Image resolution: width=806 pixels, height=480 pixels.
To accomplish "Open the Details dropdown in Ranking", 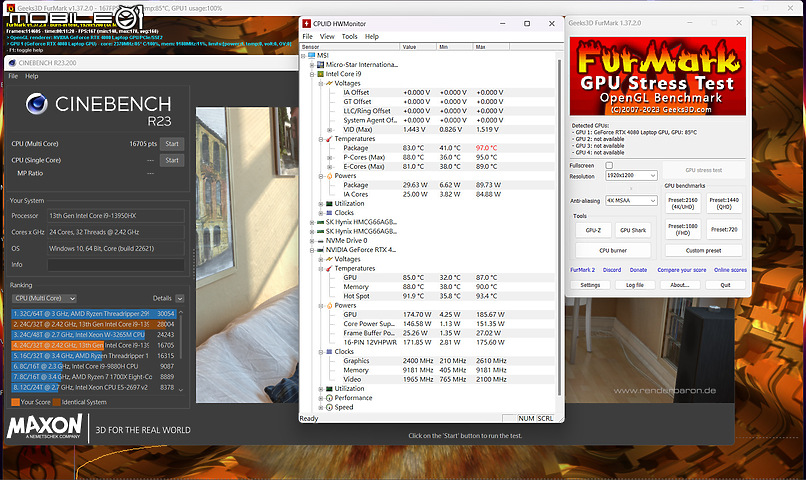I will click(x=180, y=298).
